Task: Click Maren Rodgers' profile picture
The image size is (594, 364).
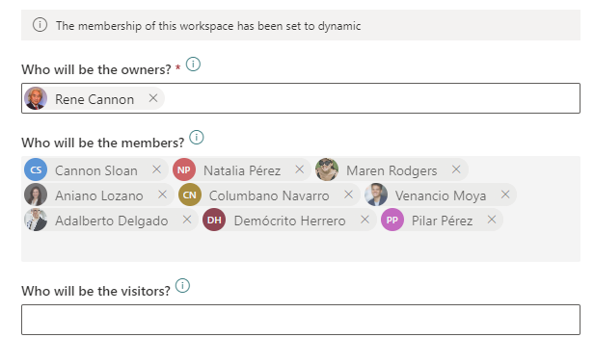Action: (x=327, y=169)
